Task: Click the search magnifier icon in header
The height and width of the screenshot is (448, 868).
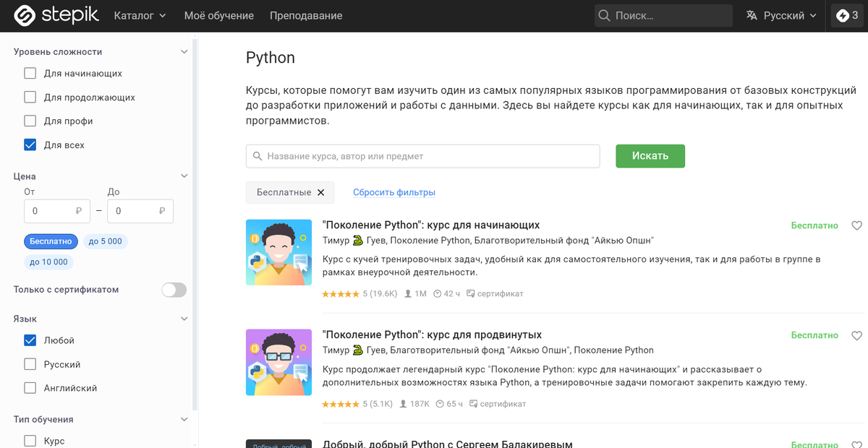Action: coord(604,15)
